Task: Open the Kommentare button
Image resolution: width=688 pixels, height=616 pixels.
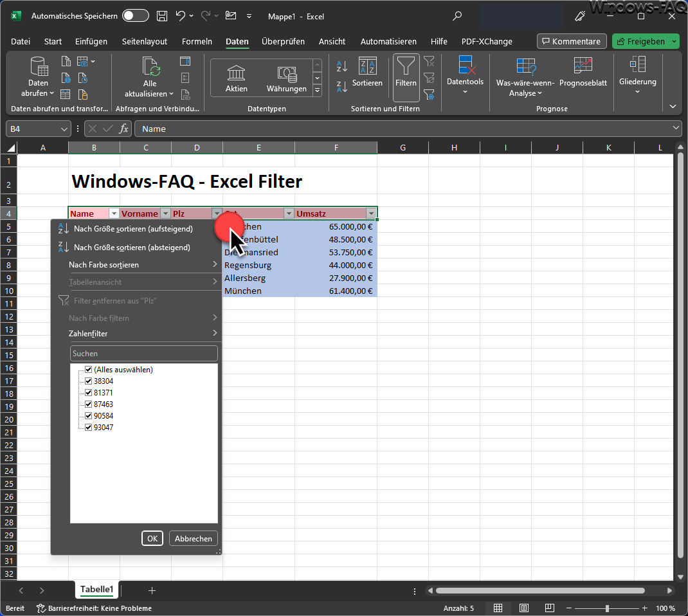Action: [x=572, y=41]
